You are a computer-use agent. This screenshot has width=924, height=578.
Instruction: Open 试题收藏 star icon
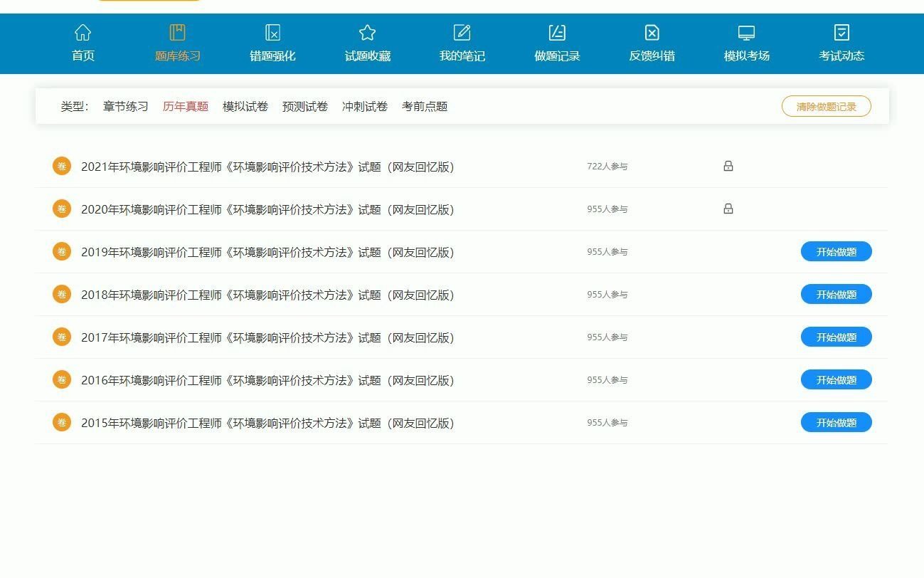[367, 33]
